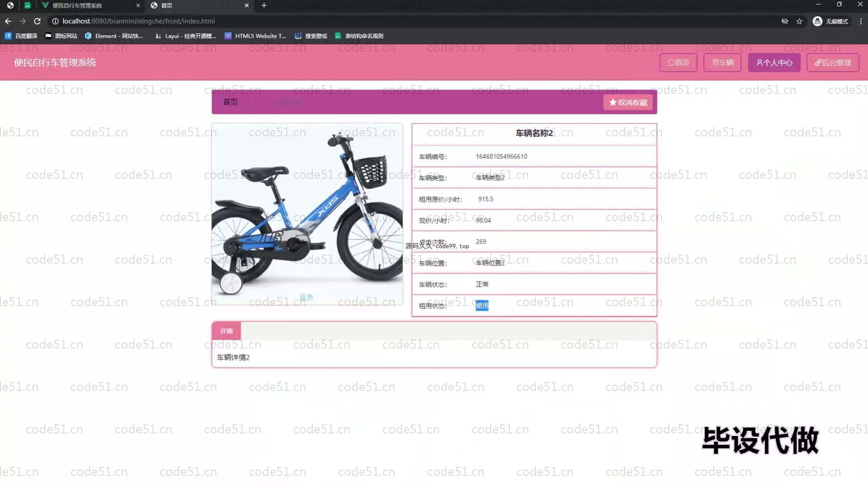Click the site info icon in address bar
Image resolution: width=868 pixels, height=485 pixels.
(x=55, y=21)
